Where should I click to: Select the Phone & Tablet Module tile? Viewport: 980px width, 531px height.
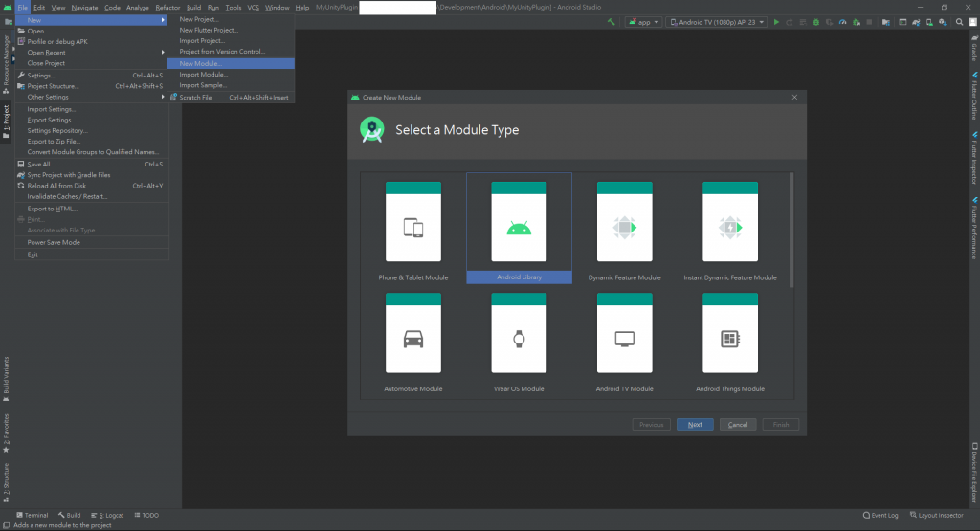coord(413,229)
